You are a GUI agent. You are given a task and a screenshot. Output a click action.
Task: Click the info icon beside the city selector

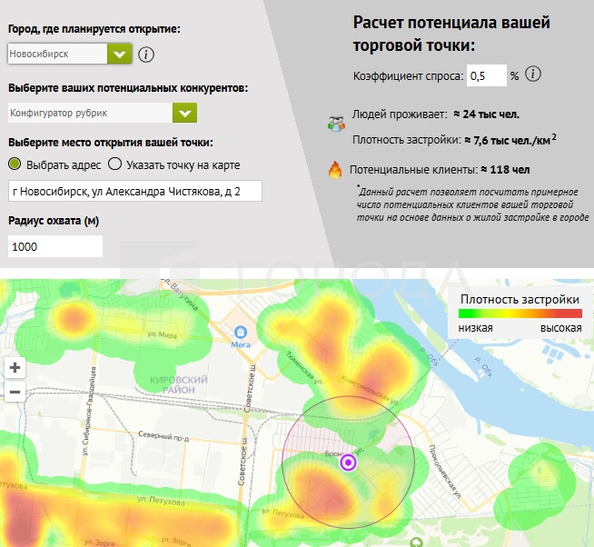click(146, 55)
